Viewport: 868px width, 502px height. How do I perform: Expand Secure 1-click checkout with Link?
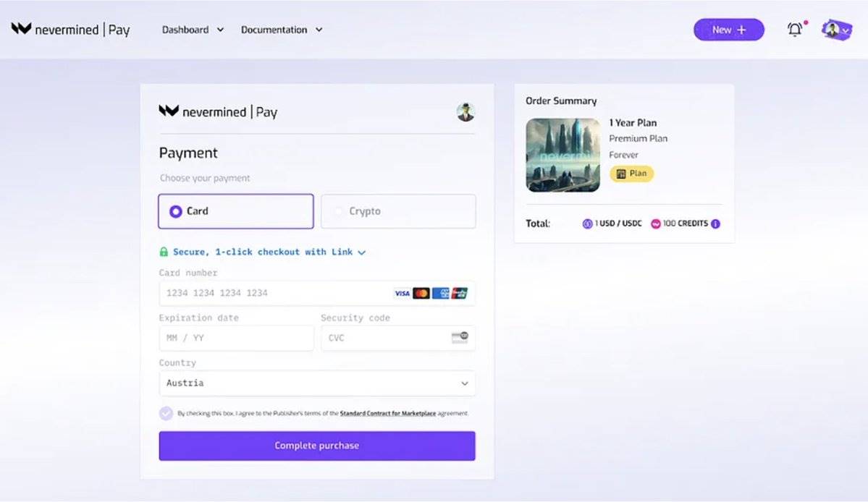click(269, 252)
